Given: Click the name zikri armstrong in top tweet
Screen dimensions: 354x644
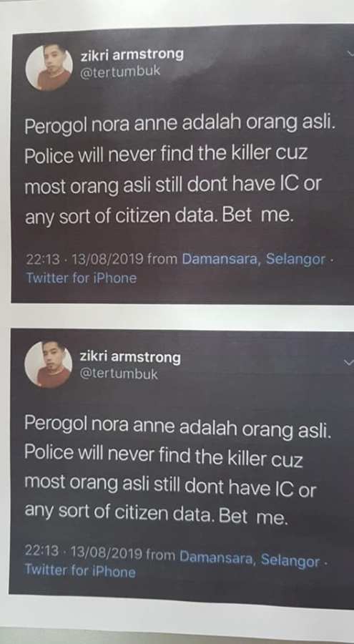Looking at the screenshot, I should point(132,54).
